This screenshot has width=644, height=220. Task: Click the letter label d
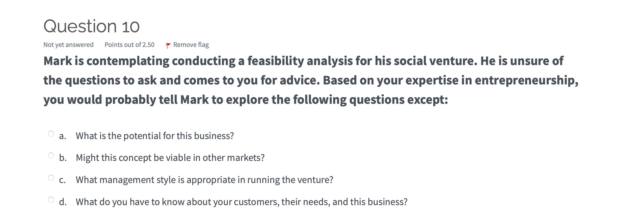(x=63, y=201)
